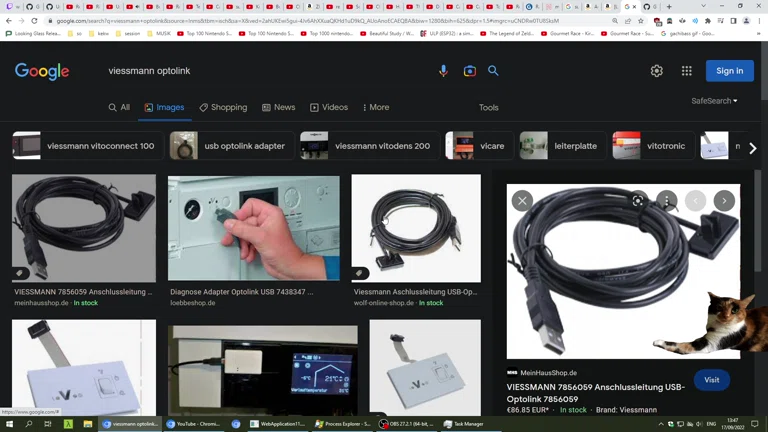Open the Tools filter options
The image size is (768, 432).
tap(488, 107)
